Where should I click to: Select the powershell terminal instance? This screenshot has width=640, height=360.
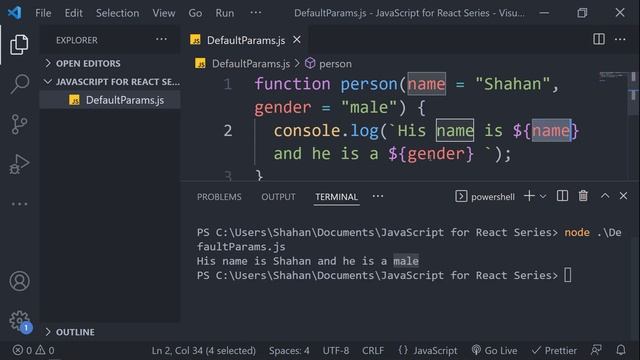(485, 197)
